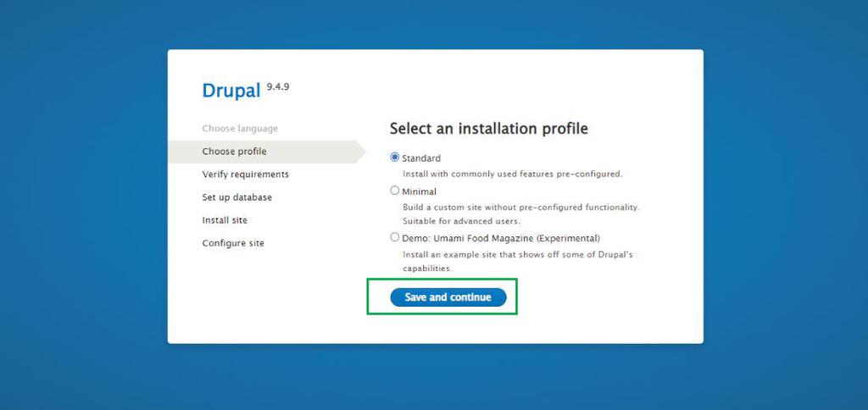This screenshot has width=868, height=410.
Task: Select the Standard radio button
Action: coord(394,158)
